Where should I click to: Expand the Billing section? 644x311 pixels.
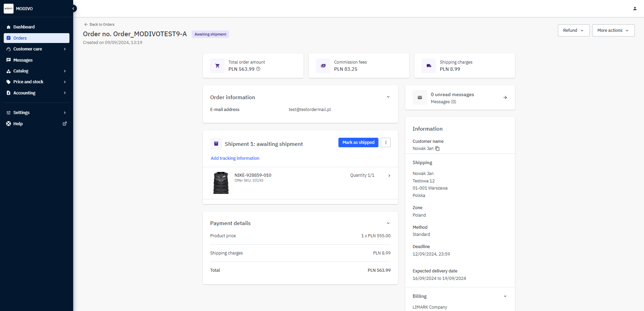[x=505, y=296]
